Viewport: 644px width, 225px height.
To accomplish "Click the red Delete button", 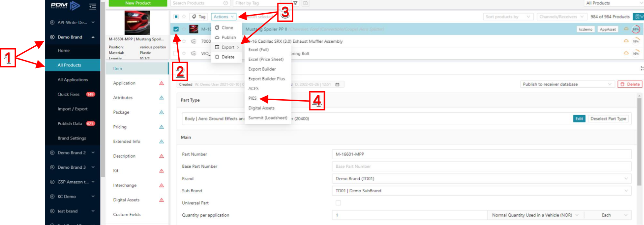I will pos(630,84).
